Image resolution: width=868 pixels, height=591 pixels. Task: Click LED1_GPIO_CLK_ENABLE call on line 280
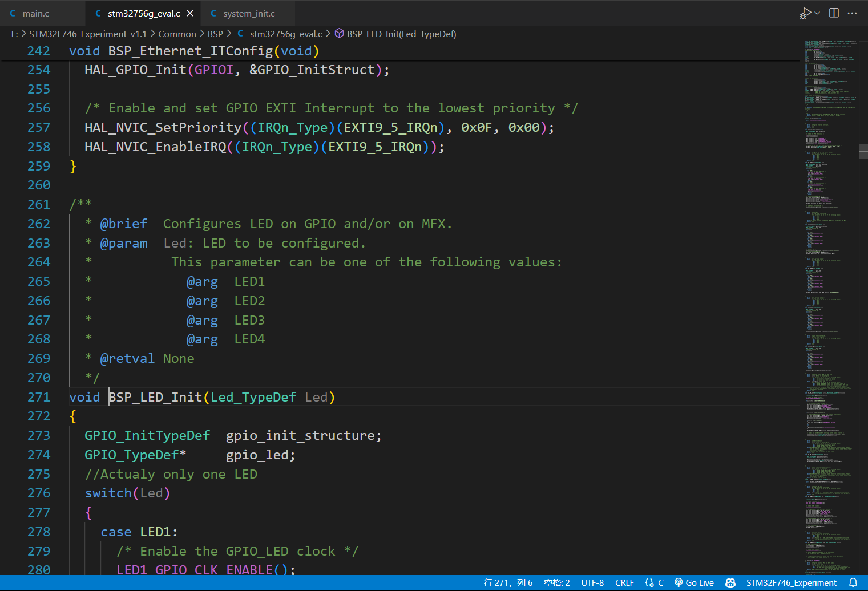tap(195, 570)
